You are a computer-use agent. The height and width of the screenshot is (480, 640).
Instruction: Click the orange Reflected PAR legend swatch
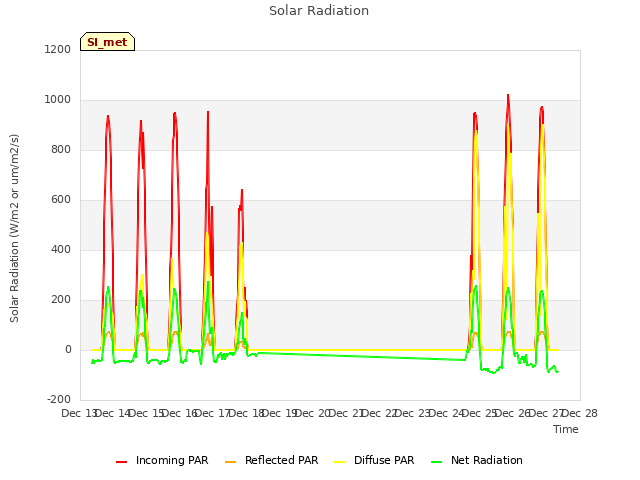pyautogui.click(x=231, y=462)
